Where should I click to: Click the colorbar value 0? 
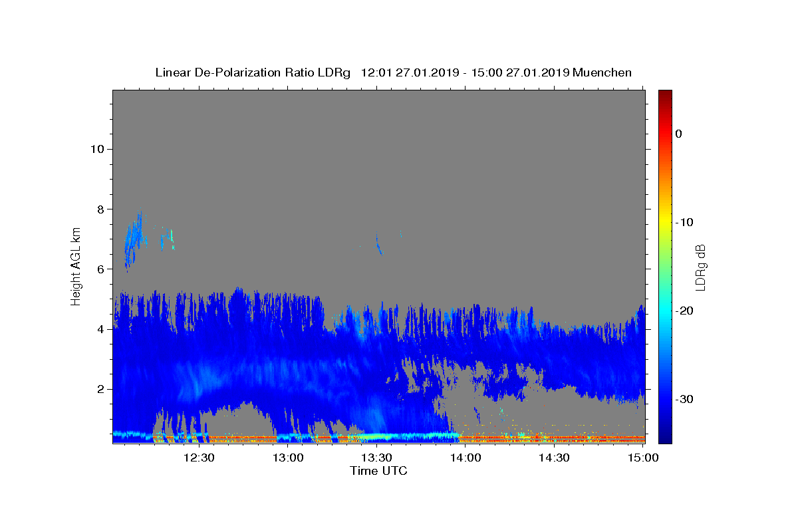[678, 134]
